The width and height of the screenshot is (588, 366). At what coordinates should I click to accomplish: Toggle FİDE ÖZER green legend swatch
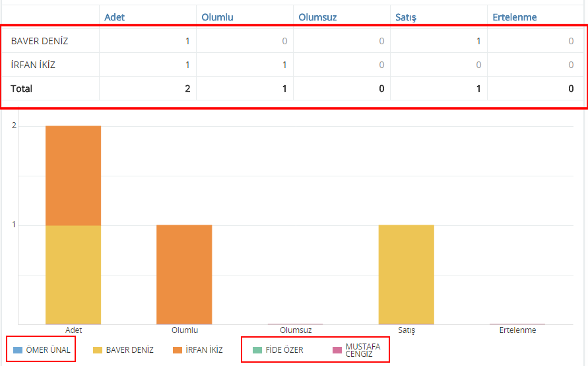coord(257,350)
